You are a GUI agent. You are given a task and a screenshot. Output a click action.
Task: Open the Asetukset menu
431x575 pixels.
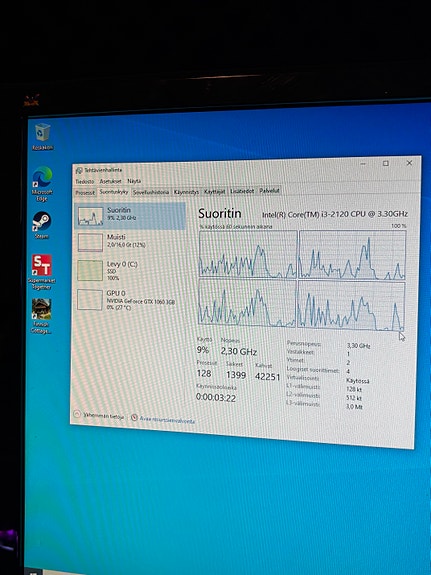point(110,181)
